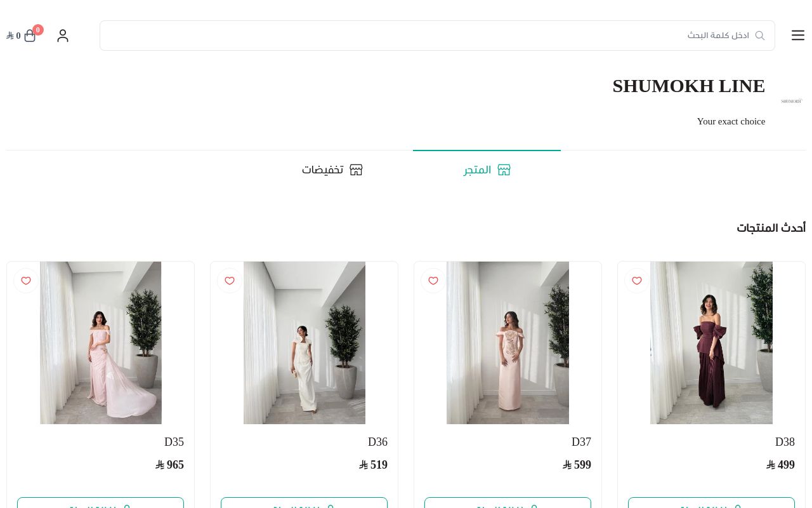Open the user account icon
This screenshot has height=508, width=812.
[63, 36]
